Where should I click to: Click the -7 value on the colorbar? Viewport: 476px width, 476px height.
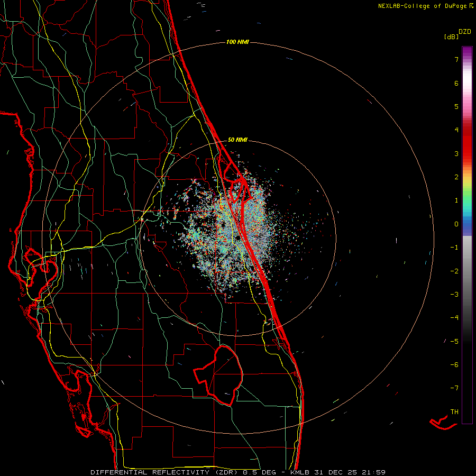coord(454,388)
